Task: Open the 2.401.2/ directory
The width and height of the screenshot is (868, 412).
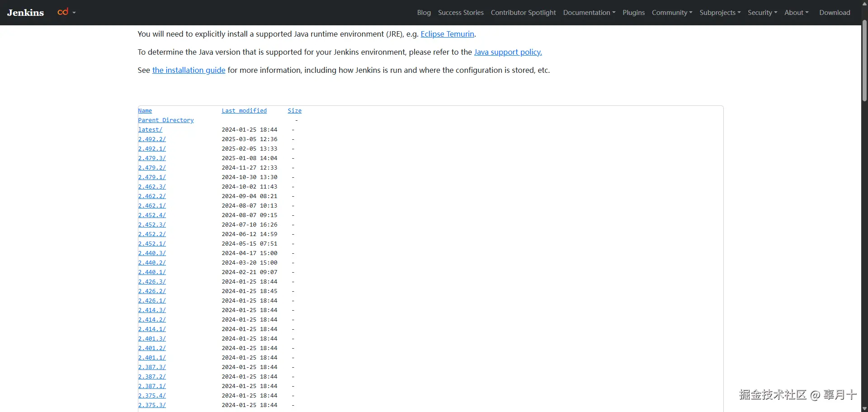Action: [152, 348]
